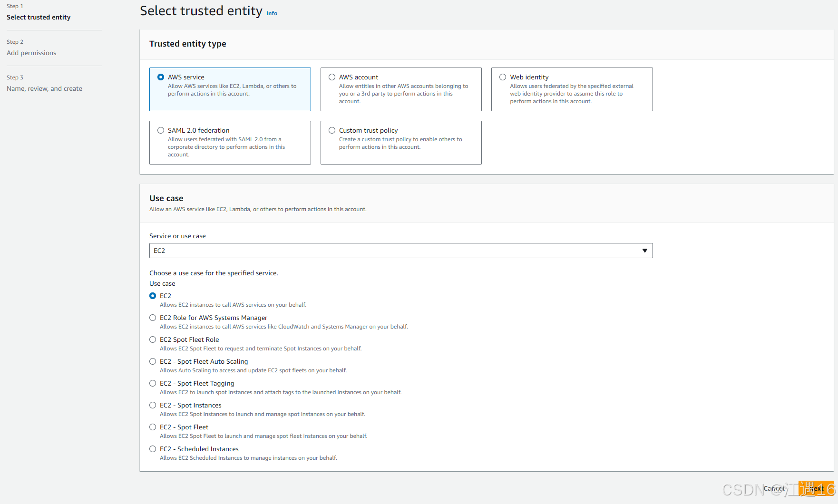Open Step 1 Select trusted entity
838x504 pixels.
pos(39,17)
